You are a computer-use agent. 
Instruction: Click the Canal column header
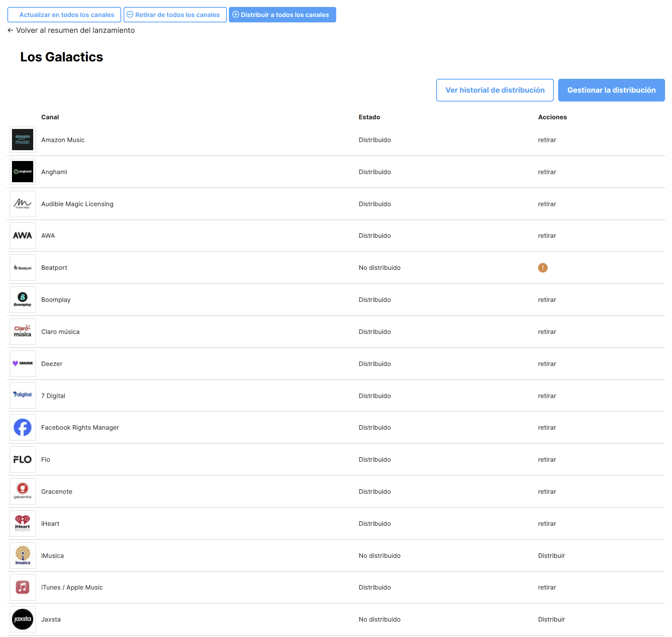coord(50,117)
